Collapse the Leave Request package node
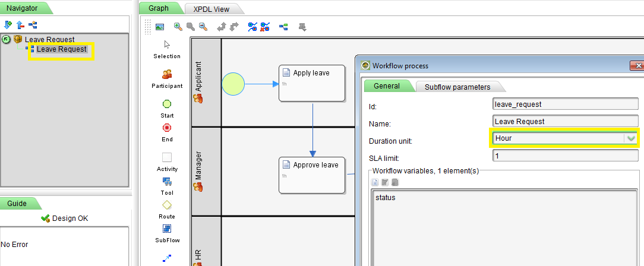Image resolution: width=644 pixels, height=266 pixels. pos(7,39)
